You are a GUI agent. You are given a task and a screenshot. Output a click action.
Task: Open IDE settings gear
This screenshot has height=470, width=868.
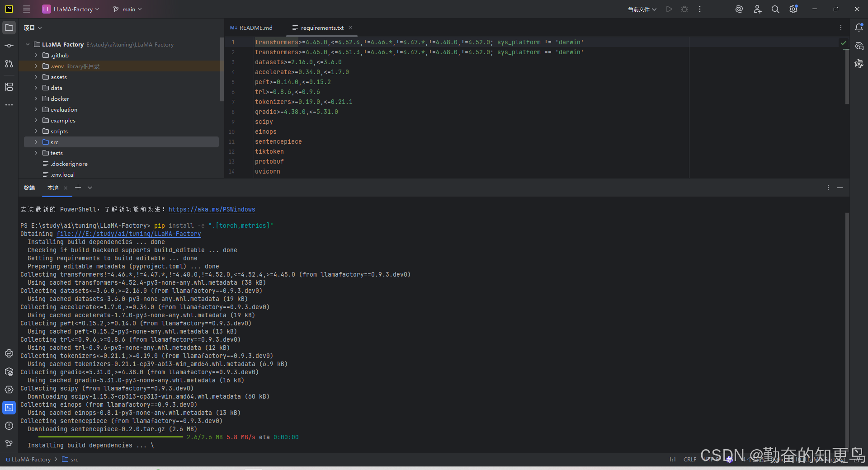[793, 9]
